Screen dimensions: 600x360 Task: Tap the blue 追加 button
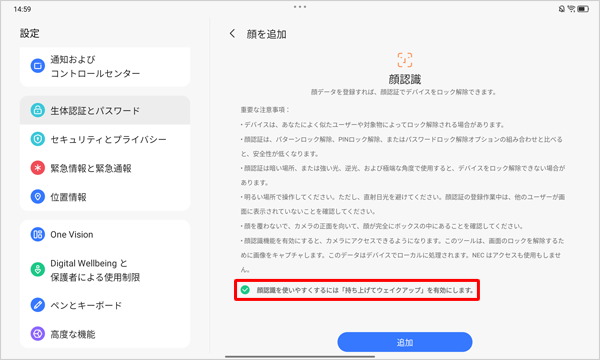[x=404, y=342]
